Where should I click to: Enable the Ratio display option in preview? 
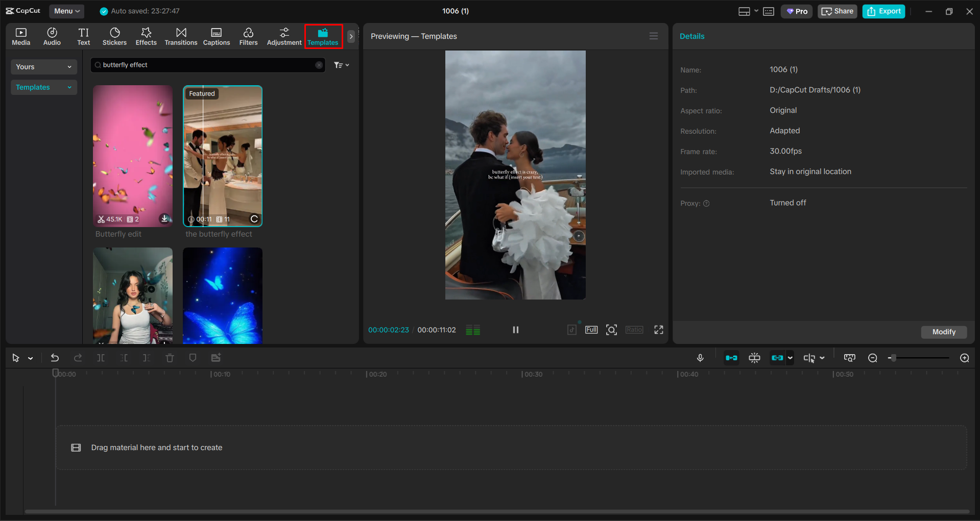pyautogui.click(x=634, y=330)
